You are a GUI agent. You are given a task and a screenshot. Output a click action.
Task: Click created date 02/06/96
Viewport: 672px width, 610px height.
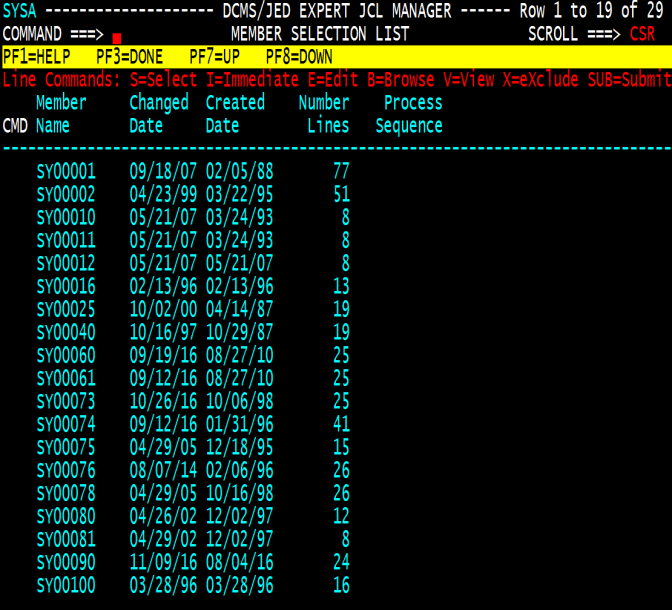(240, 471)
